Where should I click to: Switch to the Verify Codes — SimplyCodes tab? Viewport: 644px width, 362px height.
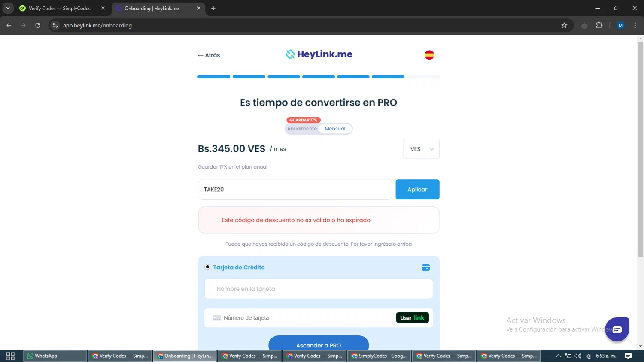tap(60, 8)
